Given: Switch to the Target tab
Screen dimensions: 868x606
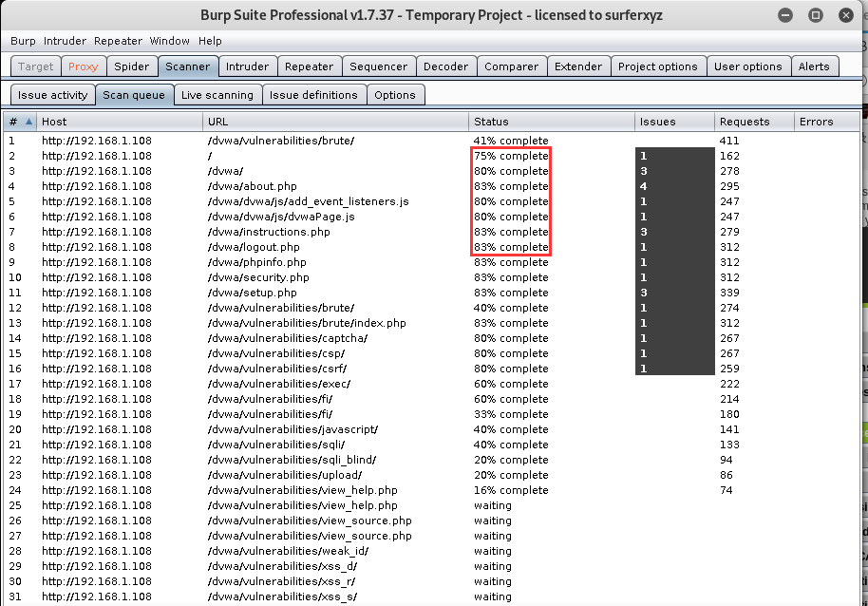Looking at the screenshot, I should [x=35, y=66].
